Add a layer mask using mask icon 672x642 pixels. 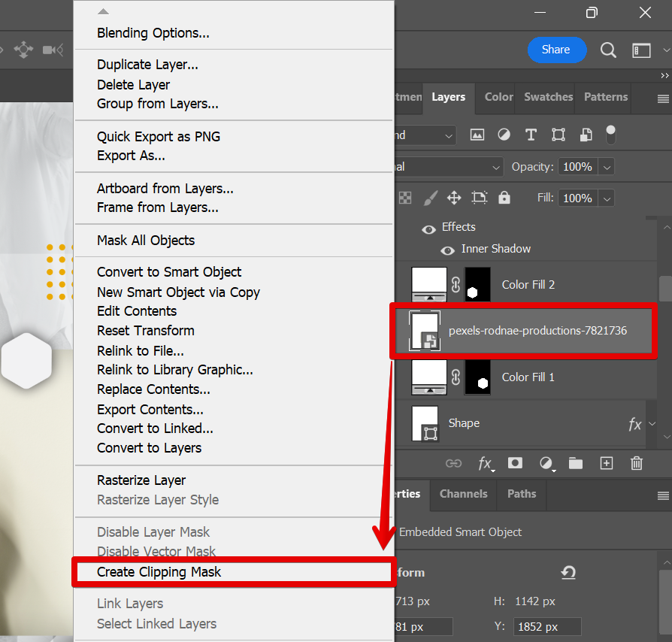click(515, 464)
